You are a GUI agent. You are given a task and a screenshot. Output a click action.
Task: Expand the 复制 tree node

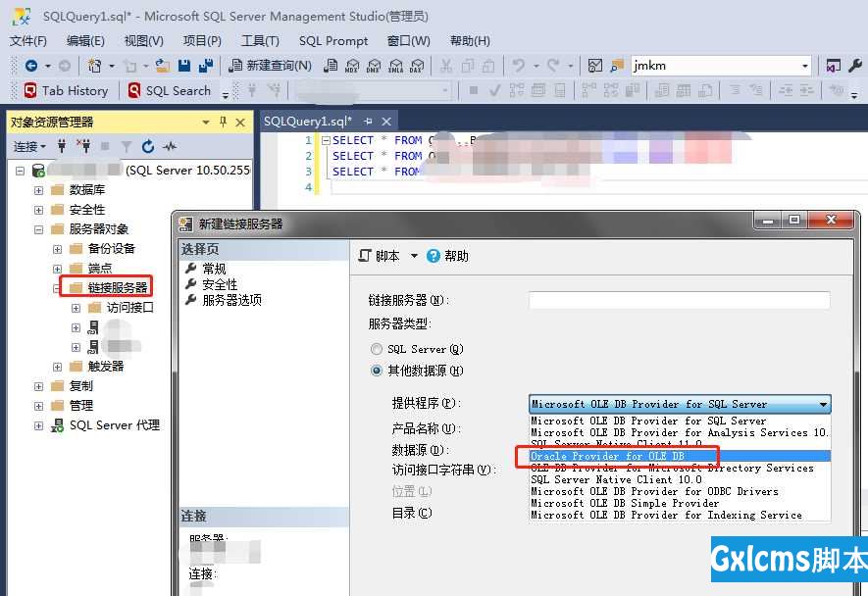tap(38, 386)
